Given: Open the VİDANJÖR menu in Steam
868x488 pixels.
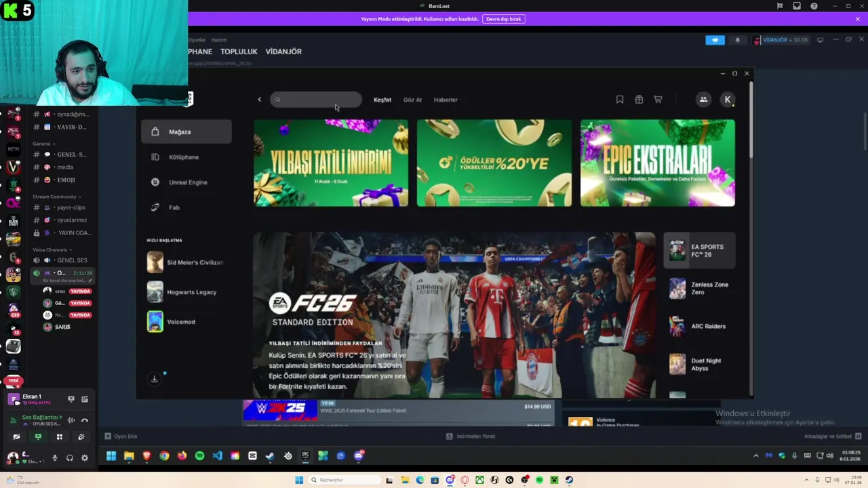Looking at the screenshot, I should [283, 52].
